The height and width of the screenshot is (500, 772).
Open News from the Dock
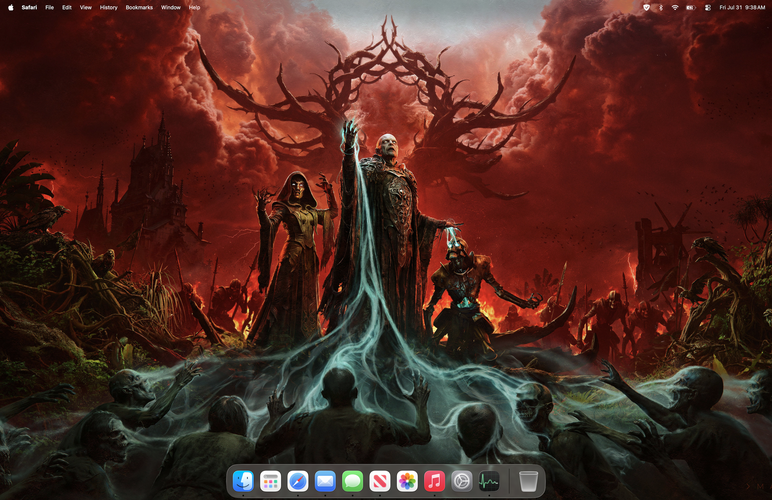(380, 481)
